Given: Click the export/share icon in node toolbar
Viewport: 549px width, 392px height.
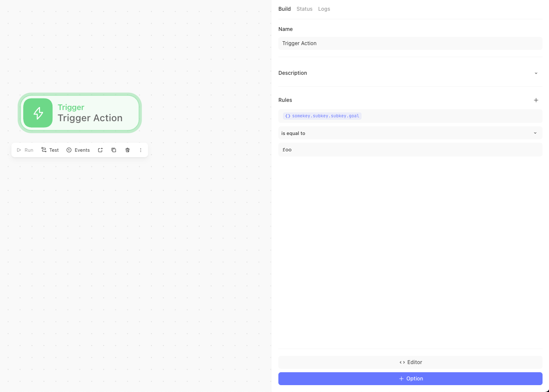Looking at the screenshot, I should (100, 150).
